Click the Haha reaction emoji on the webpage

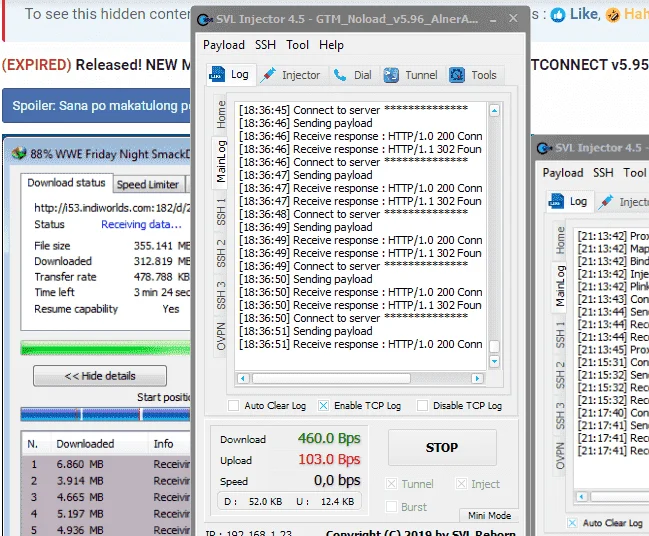613,15
